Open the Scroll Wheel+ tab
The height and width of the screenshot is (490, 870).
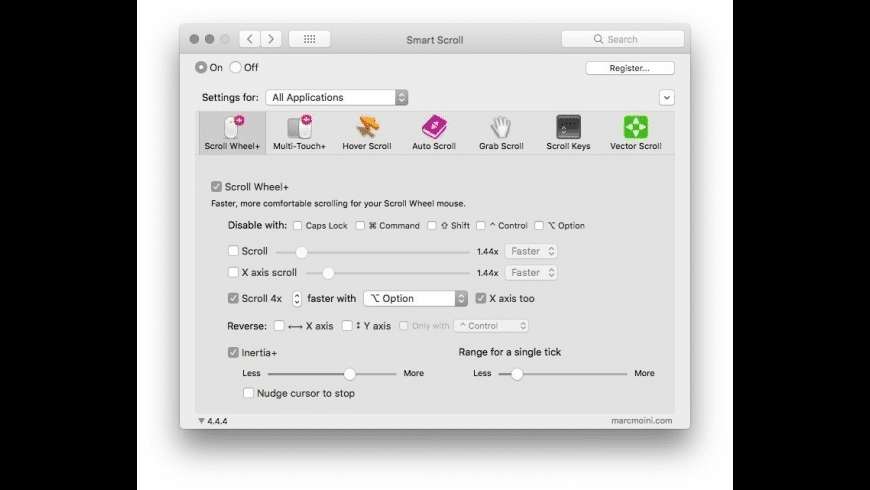click(232, 133)
